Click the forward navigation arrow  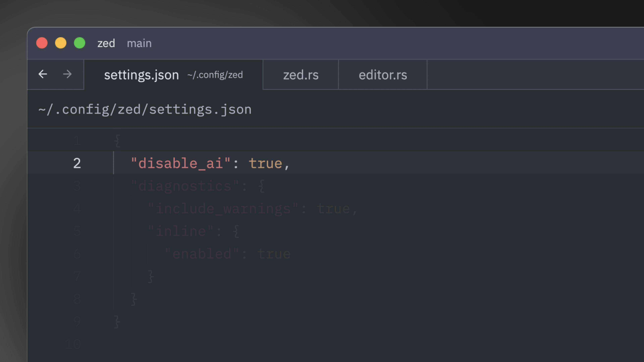[x=67, y=74]
